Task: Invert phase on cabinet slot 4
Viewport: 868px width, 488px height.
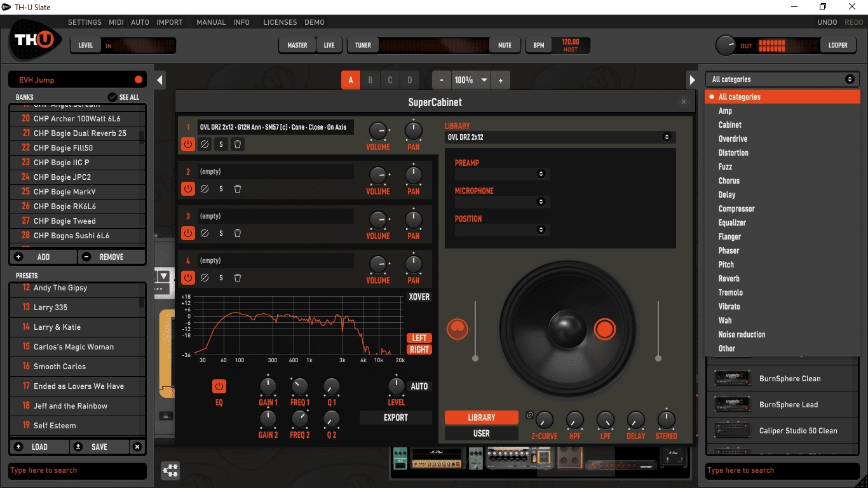Action: pyautogui.click(x=205, y=278)
